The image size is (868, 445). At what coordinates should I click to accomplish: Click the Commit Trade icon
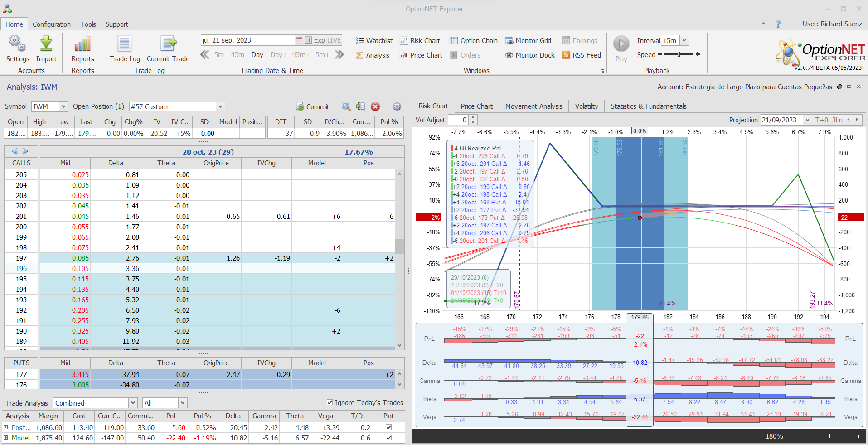coord(168,44)
